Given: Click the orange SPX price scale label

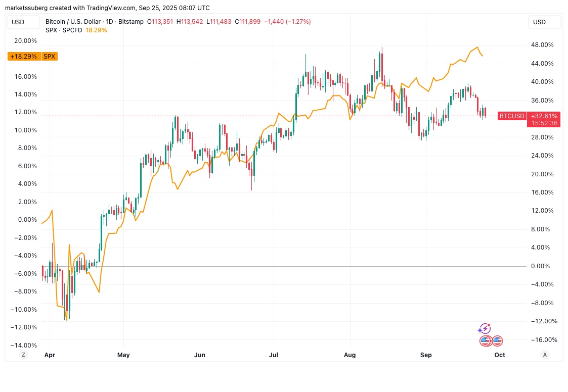Looking at the screenshot, I should point(49,57).
